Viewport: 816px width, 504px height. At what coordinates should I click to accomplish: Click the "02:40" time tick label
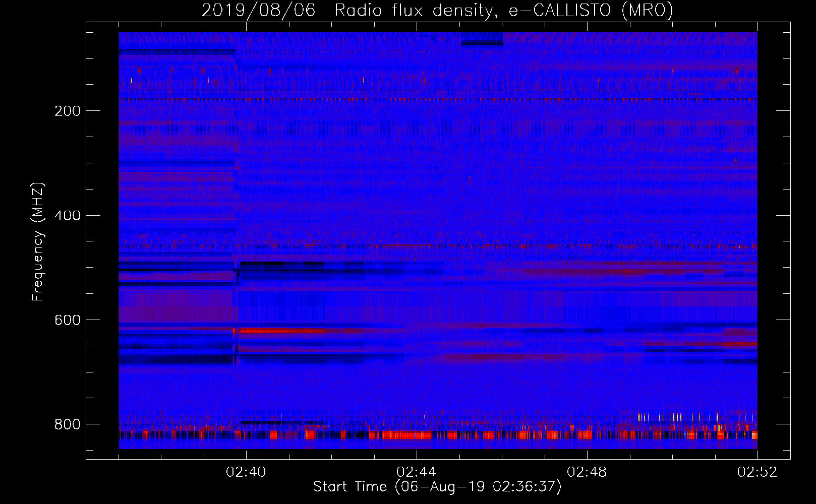[246, 472]
